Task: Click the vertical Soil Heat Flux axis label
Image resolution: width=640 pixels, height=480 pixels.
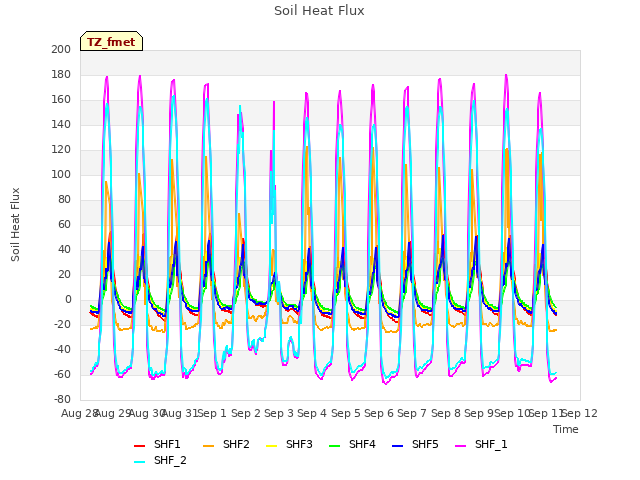Action: pos(15,224)
